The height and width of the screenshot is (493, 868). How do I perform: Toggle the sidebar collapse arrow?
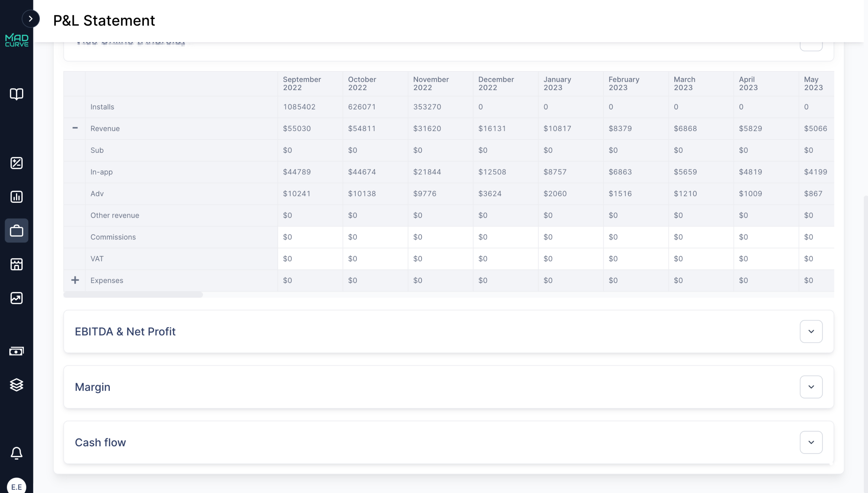click(31, 19)
